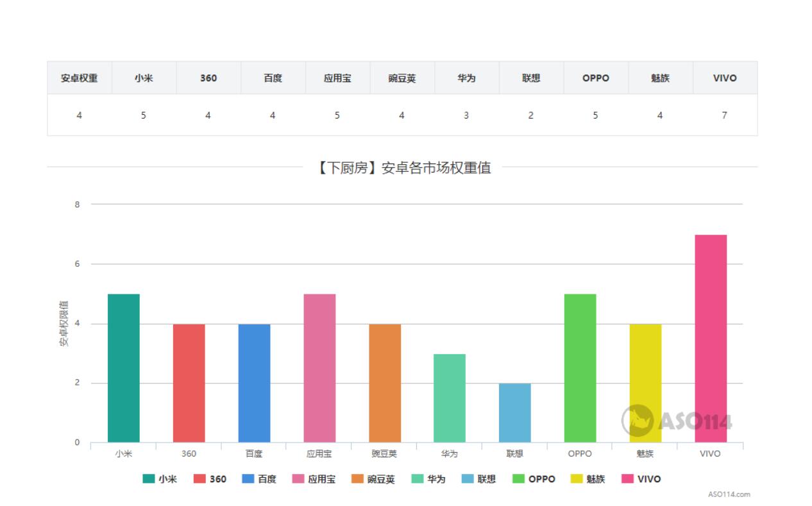Screen dimensions: 812x506
Task: Click the 豌豆荚 table header cell
Action: [402, 78]
